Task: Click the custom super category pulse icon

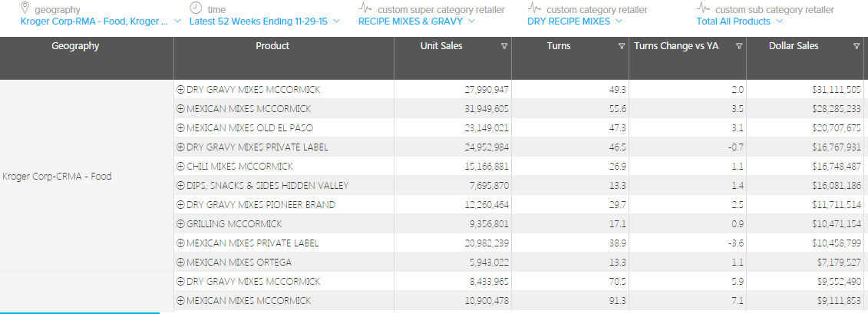Action: tap(365, 8)
